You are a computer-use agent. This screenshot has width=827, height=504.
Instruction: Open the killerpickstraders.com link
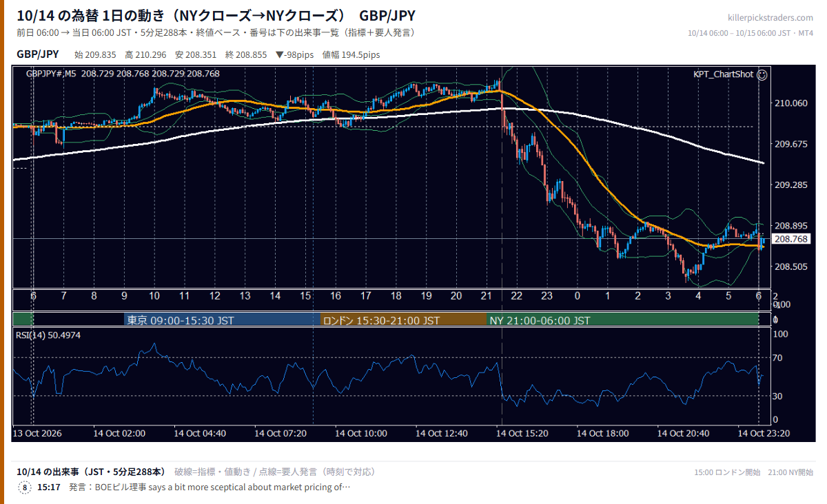coord(770,18)
